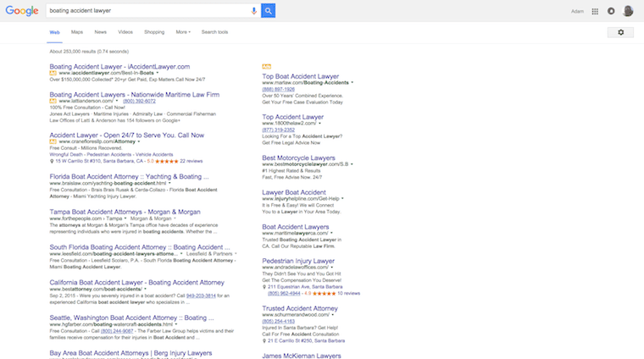Open Best Motorcycle Lawyers ad
This screenshot has height=359, width=644.
pyautogui.click(x=298, y=158)
